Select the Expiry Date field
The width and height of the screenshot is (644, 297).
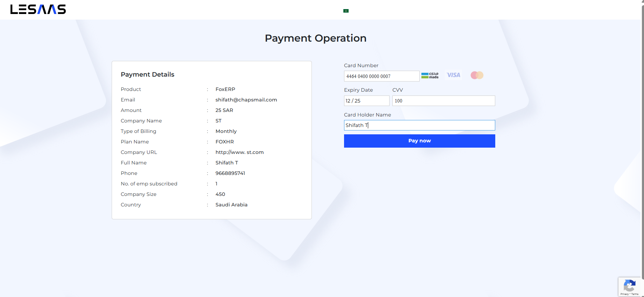click(366, 101)
